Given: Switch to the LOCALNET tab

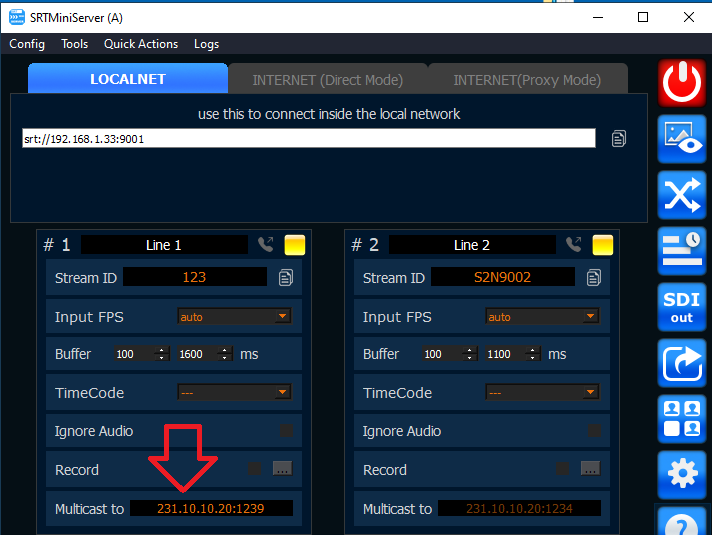Looking at the screenshot, I should point(128,79).
